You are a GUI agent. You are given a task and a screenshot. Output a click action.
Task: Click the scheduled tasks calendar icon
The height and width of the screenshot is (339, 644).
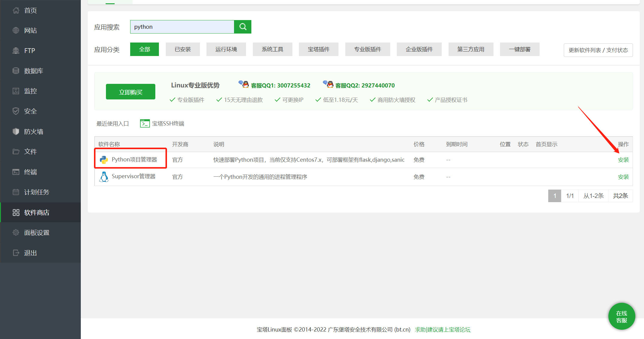(16, 192)
